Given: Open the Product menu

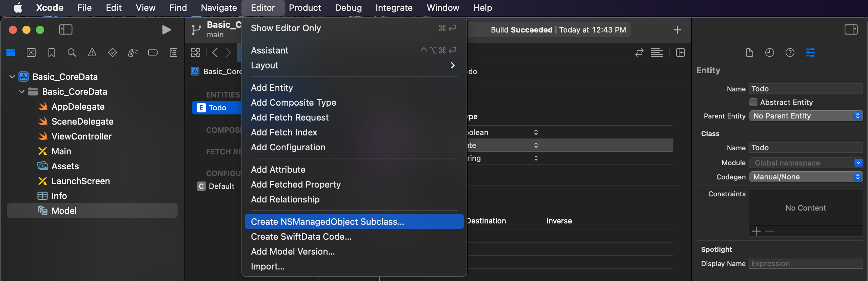Looking at the screenshot, I should [305, 8].
